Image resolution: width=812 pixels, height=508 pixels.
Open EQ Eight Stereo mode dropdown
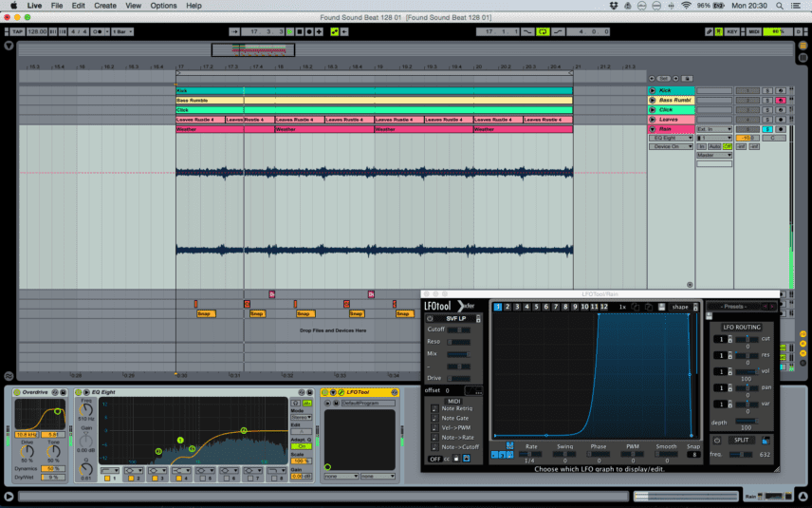coord(302,417)
